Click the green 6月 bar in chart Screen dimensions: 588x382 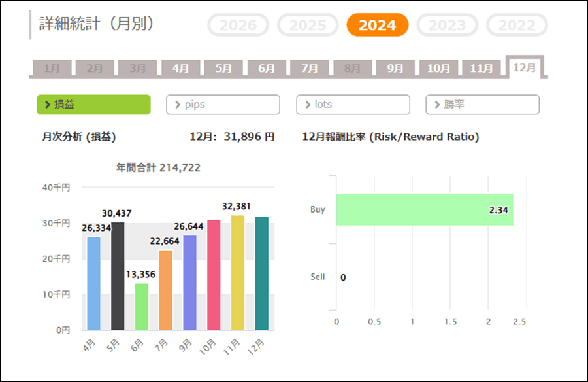click(x=142, y=306)
